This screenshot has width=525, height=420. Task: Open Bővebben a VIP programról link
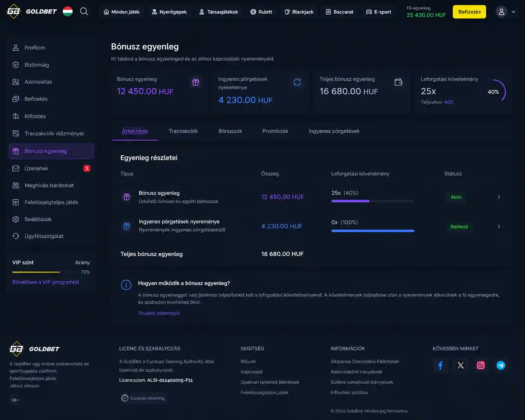pyautogui.click(x=46, y=282)
